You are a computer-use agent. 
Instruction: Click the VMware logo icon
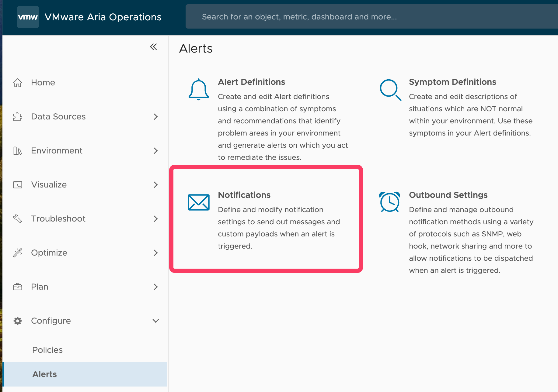click(28, 17)
